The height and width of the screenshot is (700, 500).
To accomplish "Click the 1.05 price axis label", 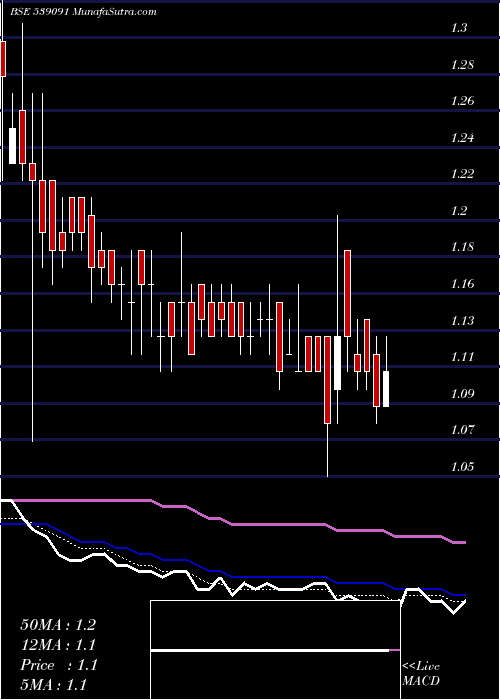I will (x=462, y=467).
